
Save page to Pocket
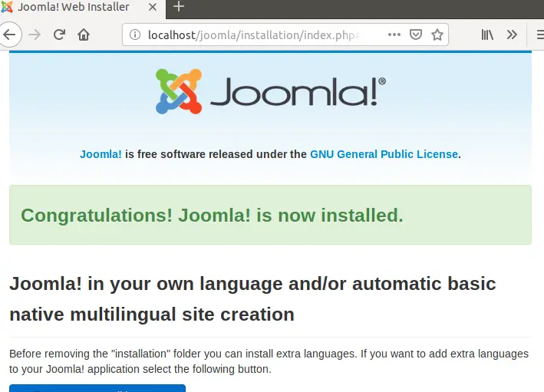416,35
